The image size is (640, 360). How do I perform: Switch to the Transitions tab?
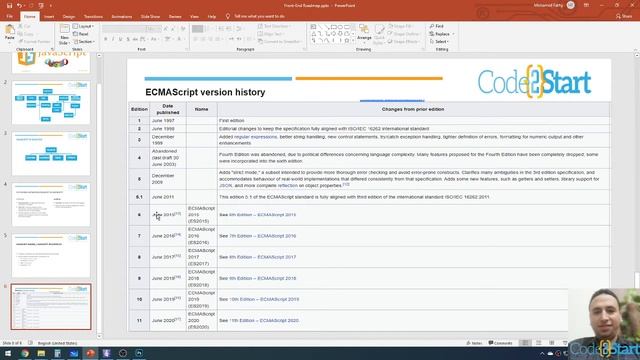[x=93, y=17]
